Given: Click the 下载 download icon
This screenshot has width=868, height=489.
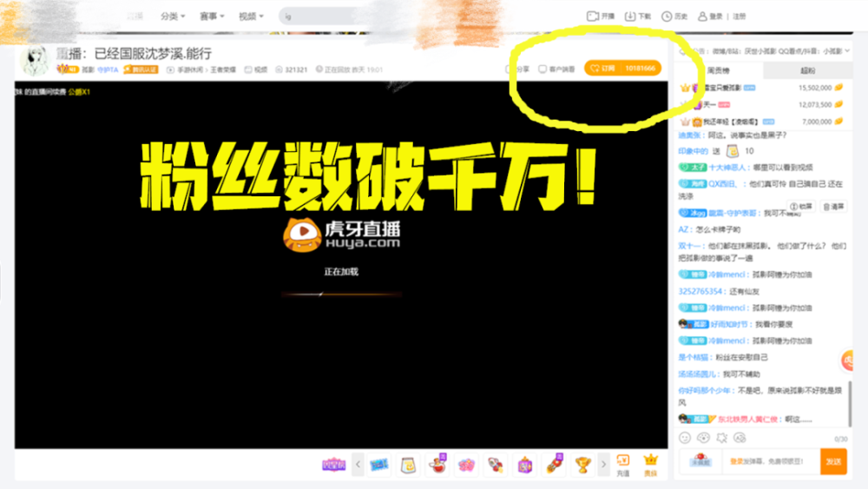Looking at the screenshot, I should pos(638,16).
